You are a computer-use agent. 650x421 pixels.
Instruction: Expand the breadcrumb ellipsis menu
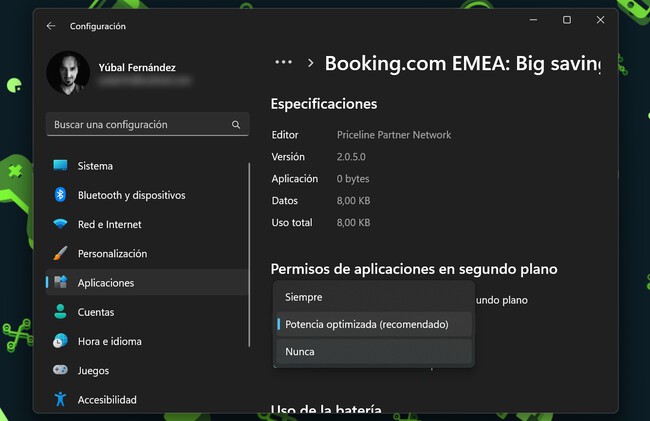tap(283, 62)
